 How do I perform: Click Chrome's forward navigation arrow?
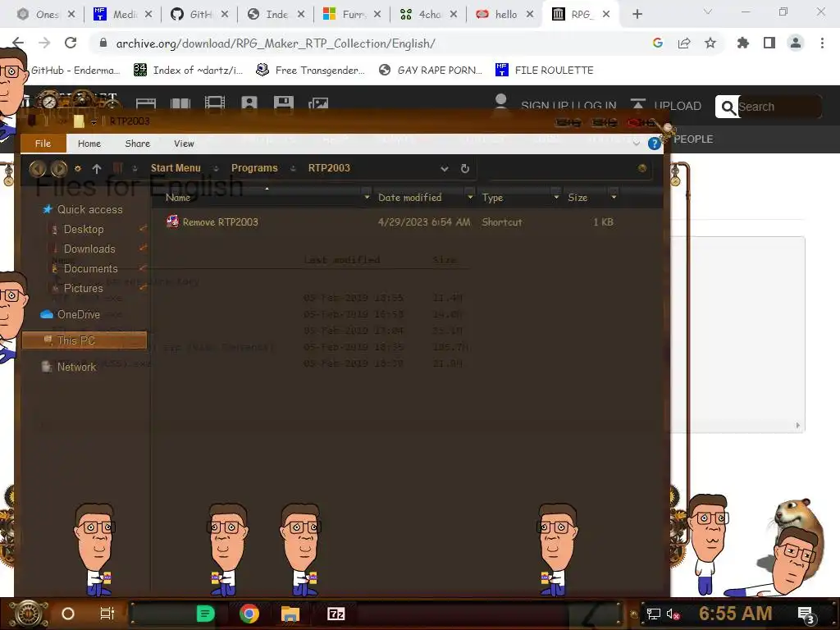point(44,43)
